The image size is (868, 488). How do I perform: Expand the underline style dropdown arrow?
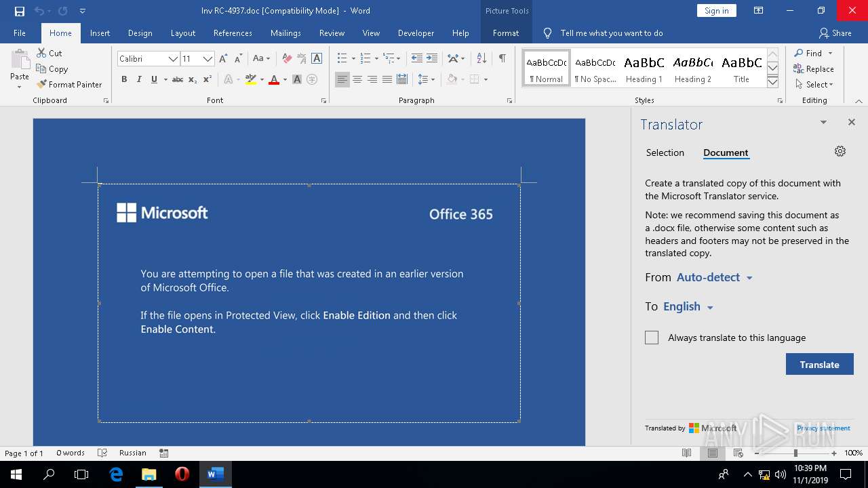[165, 79]
